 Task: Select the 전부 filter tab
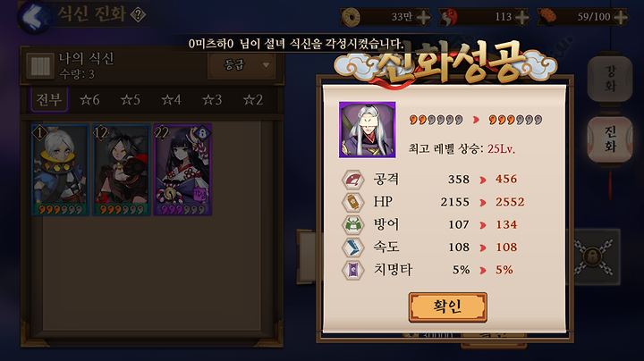point(49,100)
